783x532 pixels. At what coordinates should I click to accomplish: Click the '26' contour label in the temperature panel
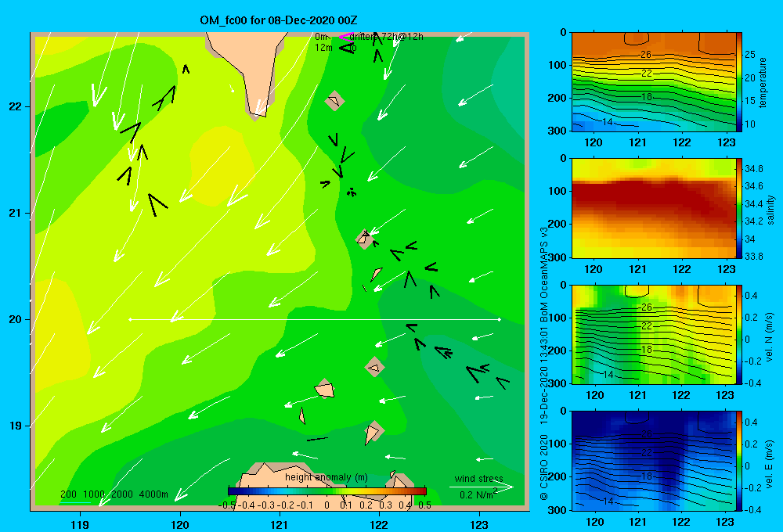coord(646,55)
